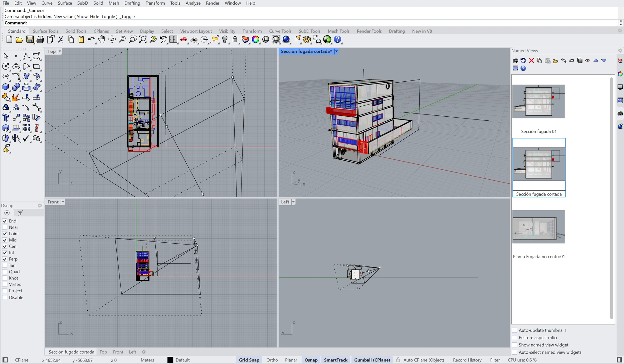Uncheck the End osnap checkbox
The width and height of the screenshot is (624, 364).
tap(5, 221)
